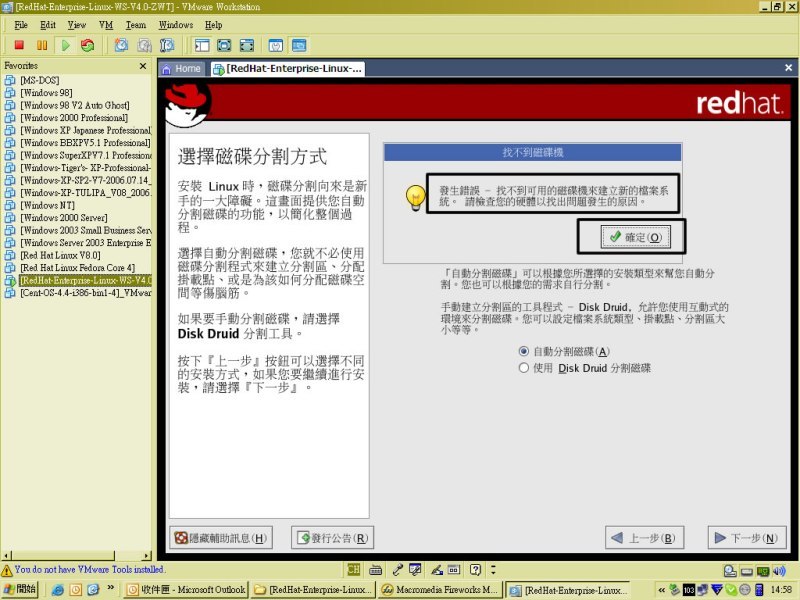This screenshot has height=600, width=800.
Task: Toggle the Show/Hide Sidebar icon
Action: click(x=202, y=45)
